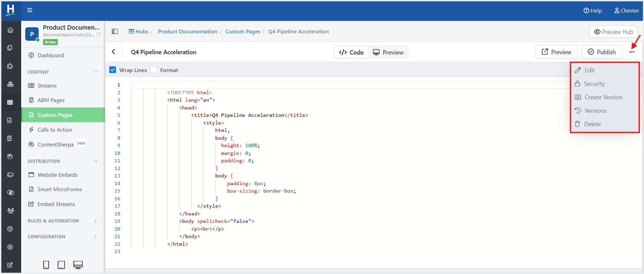Screen dimensions: 644x274
Task: Click the Preview Hub button
Action: point(613,32)
